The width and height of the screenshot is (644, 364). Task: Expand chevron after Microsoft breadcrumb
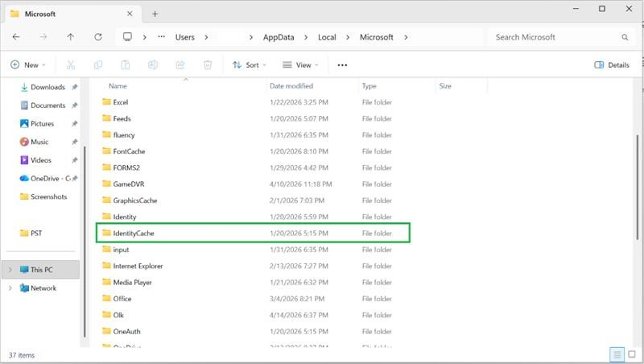click(x=406, y=37)
